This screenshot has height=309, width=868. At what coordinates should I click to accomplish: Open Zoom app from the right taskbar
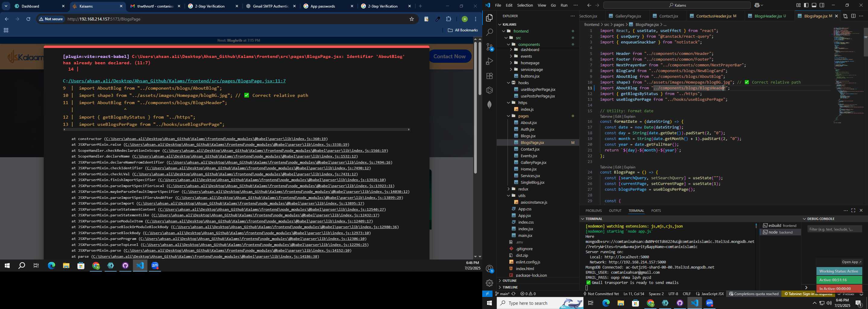coord(710,303)
